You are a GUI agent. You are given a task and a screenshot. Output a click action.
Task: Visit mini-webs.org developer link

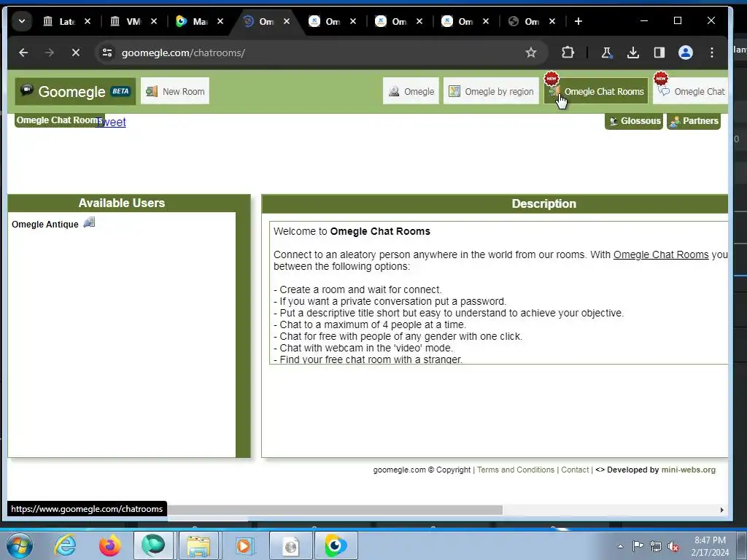point(689,470)
